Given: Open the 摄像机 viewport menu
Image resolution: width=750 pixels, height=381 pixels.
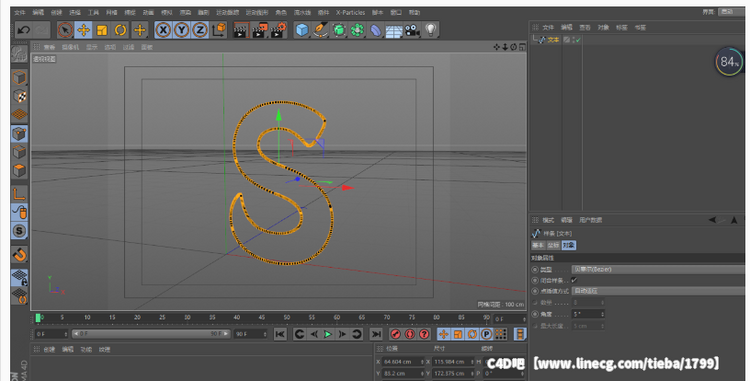Looking at the screenshot, I should pyautogui.click(x=70, y=47).
